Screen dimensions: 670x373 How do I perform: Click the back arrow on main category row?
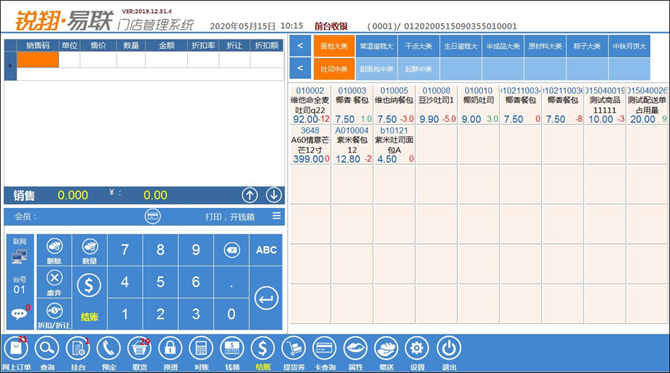pos(300,46)
